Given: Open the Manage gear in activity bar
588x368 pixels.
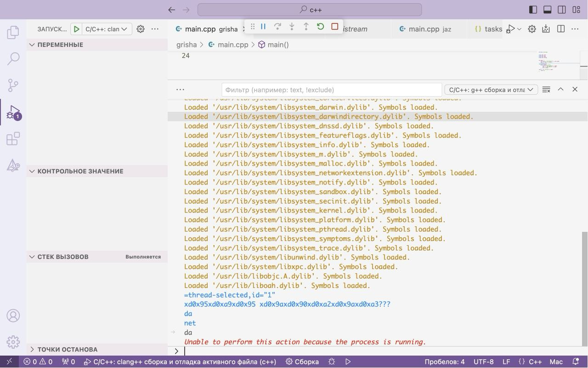Looking at the screenshot, I should pos(13,342).
